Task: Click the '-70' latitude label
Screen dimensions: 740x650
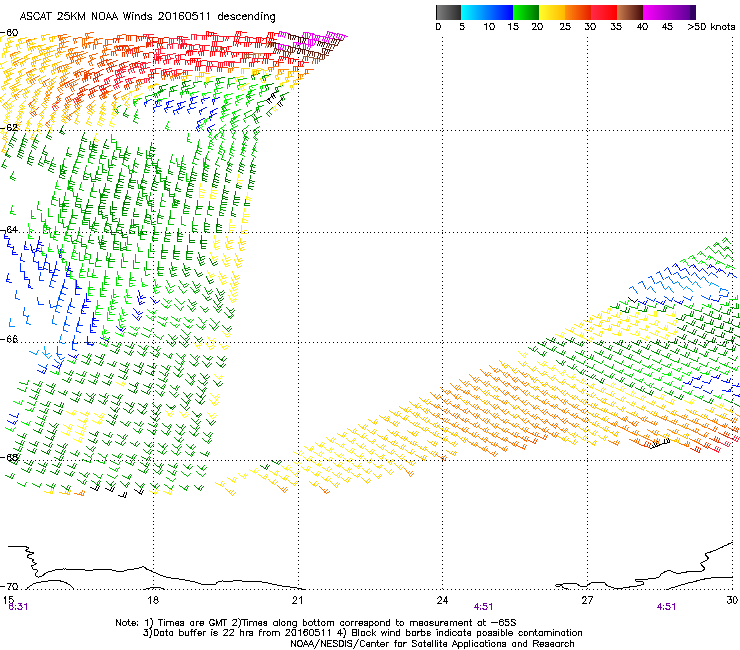Action: click(x=9, y=586)
